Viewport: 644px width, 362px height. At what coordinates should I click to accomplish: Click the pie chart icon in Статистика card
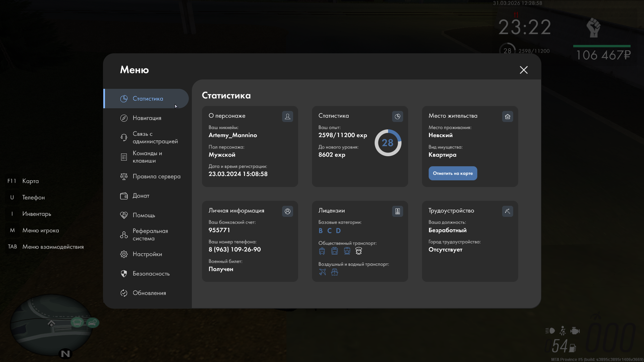397,116
